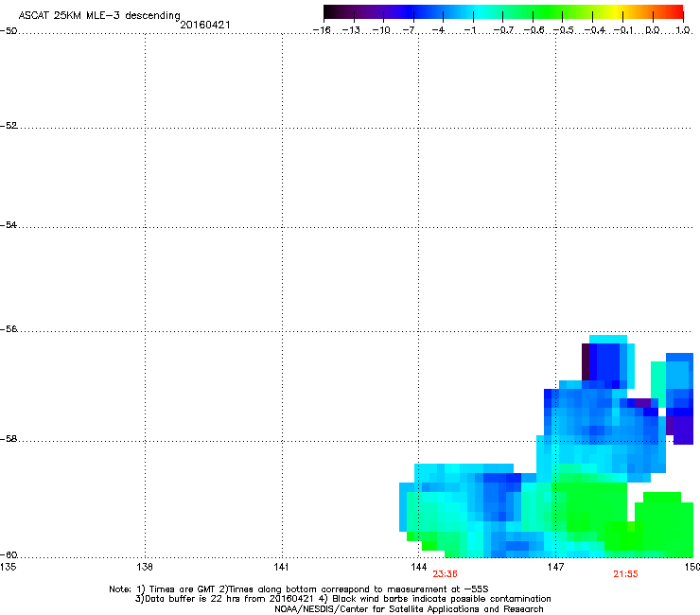
Task: Click the "-16" colorbar label
Action: [x=322, y=30]
